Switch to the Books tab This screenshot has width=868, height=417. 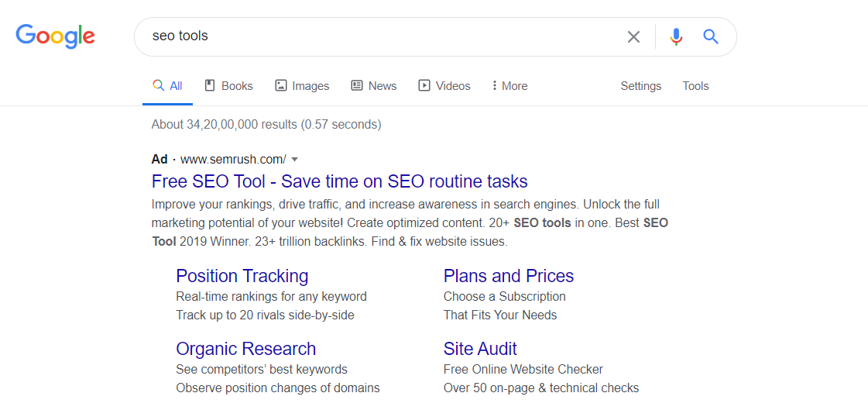coord(228,86)
